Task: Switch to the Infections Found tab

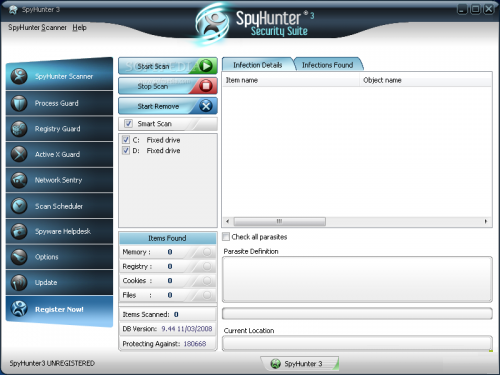Action: pos(327,65)
